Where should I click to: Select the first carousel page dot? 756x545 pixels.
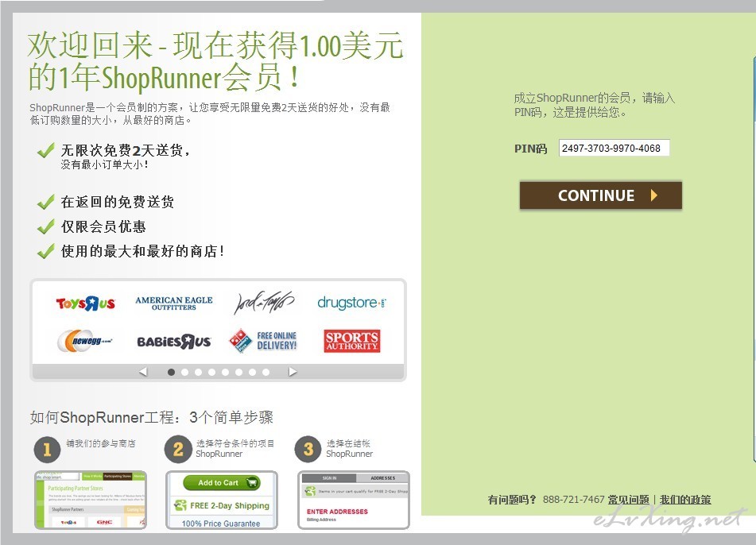[171, 372]
